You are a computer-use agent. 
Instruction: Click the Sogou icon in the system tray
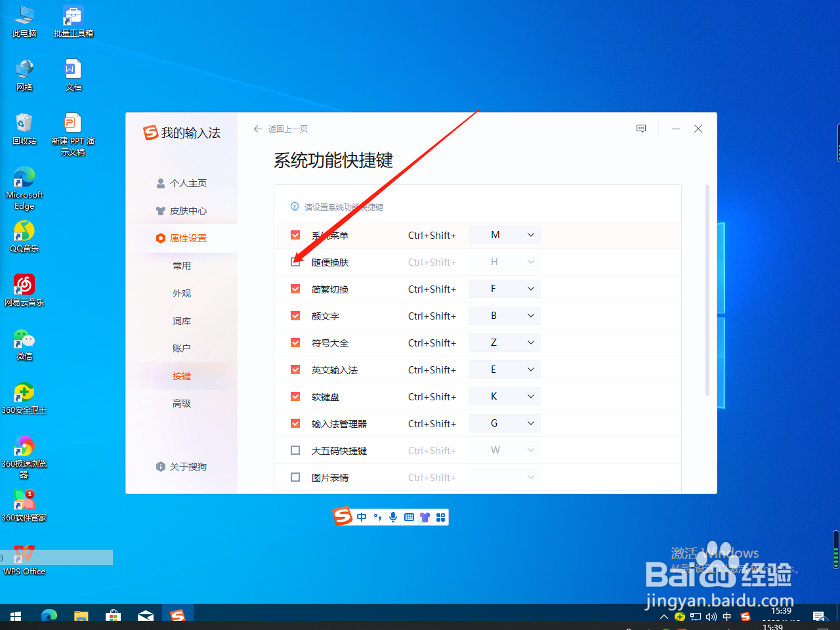(745, 617)
